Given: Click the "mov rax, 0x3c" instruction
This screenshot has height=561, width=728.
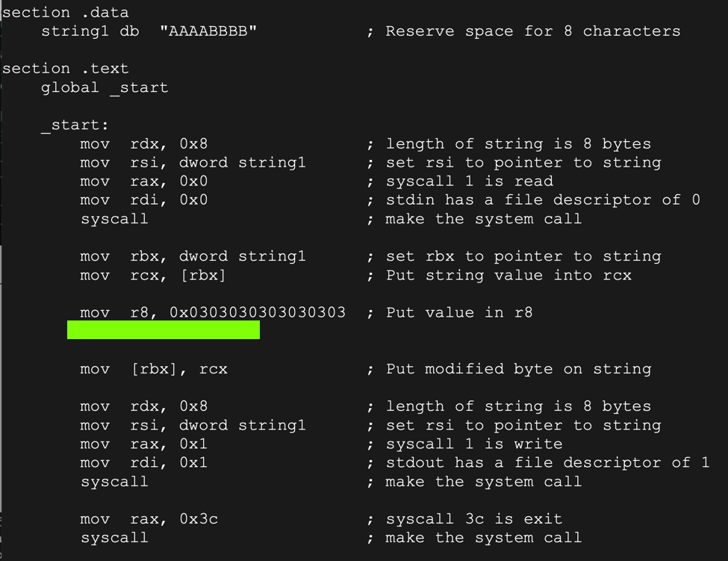Looking at the screenshot, I should click(149, 518).
